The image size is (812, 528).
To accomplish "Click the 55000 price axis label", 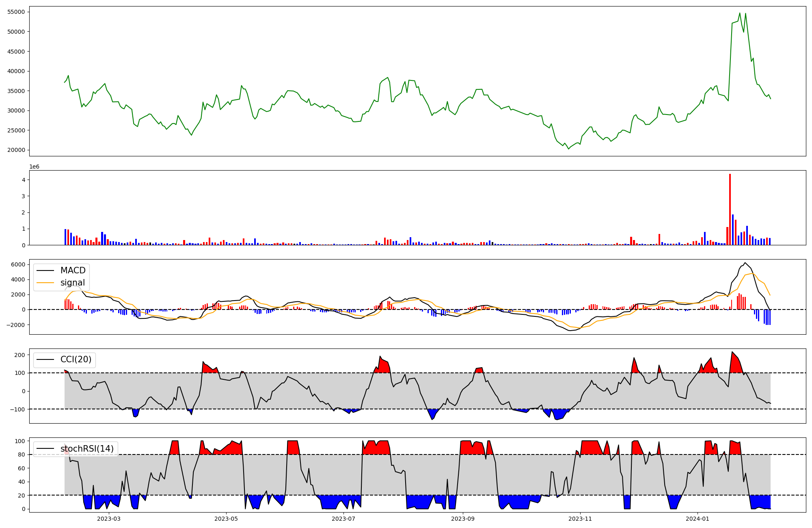I will [x=16, y=12].
